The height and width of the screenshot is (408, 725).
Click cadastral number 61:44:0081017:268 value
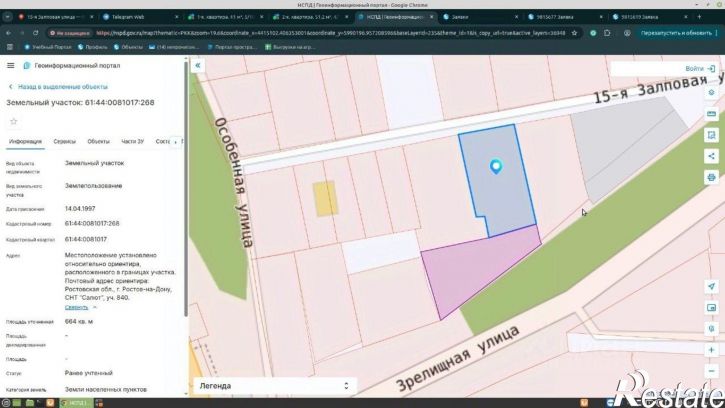point(92,223)
